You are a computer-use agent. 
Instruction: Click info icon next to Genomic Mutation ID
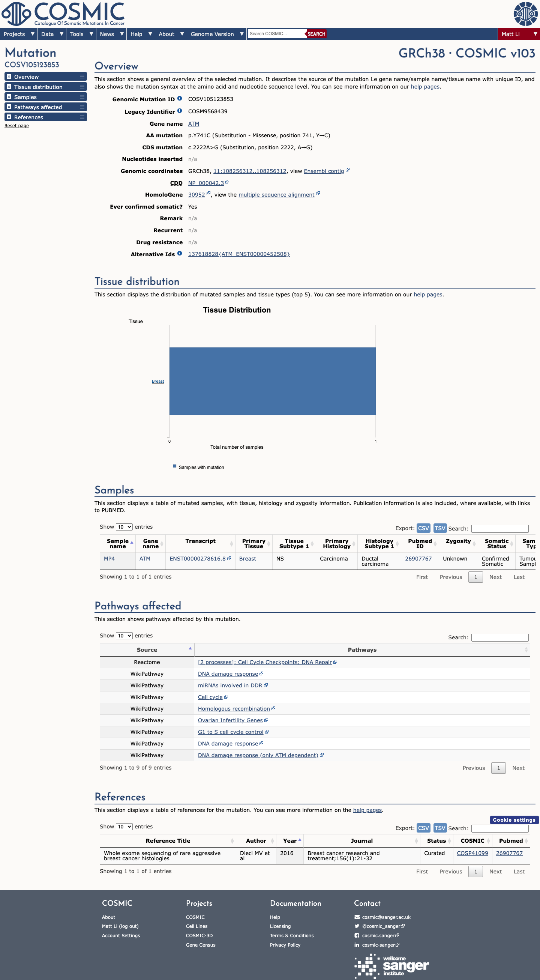180,99
